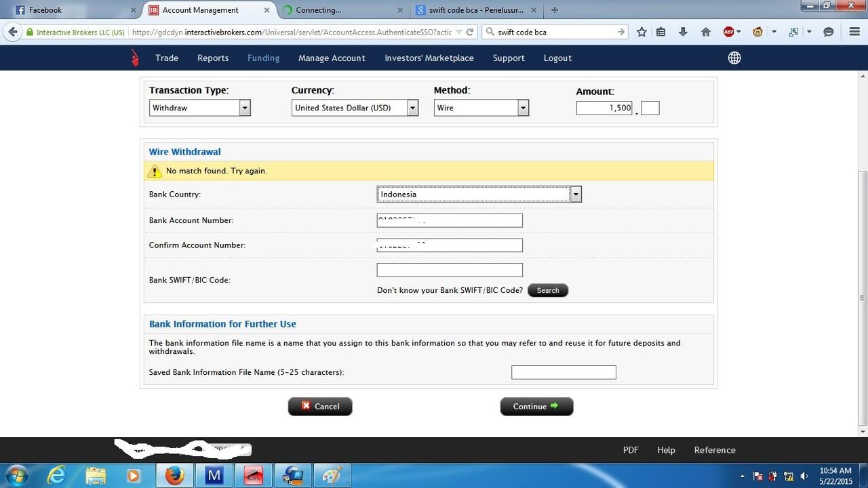Image resolution: width=868 pixels, height=488 pixels.
Task: Open the red ant application in taskbar
Action: (253, 476)
